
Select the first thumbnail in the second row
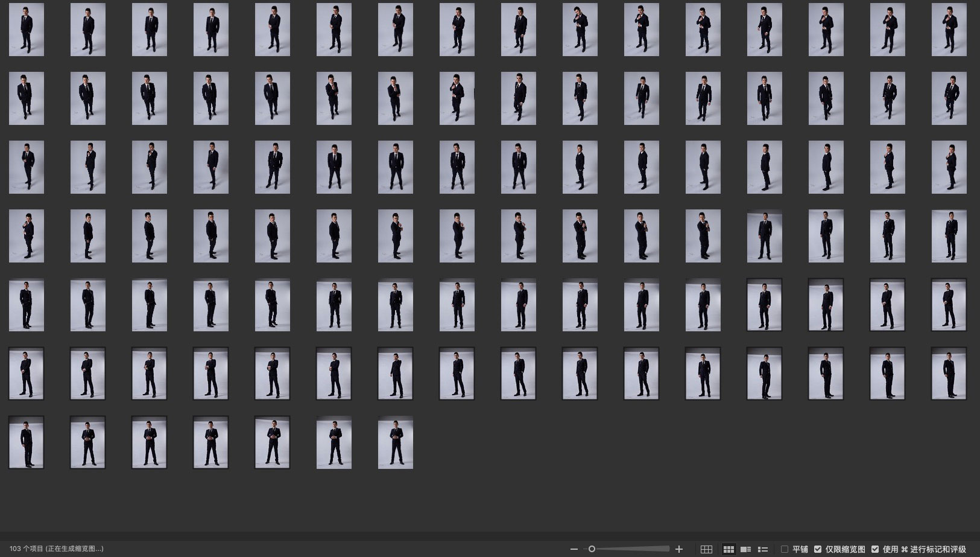click(27, 98)
